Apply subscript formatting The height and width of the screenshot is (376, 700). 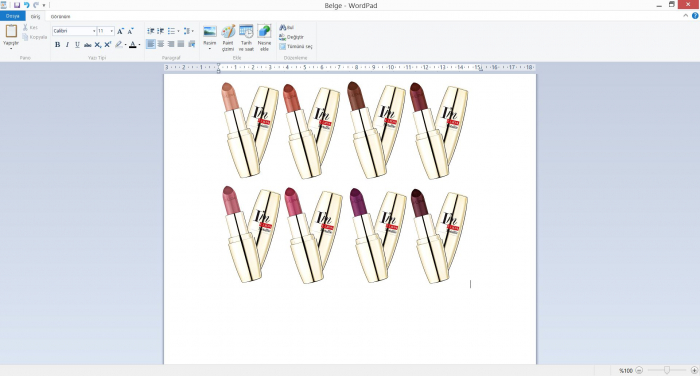tap(97, 45)
